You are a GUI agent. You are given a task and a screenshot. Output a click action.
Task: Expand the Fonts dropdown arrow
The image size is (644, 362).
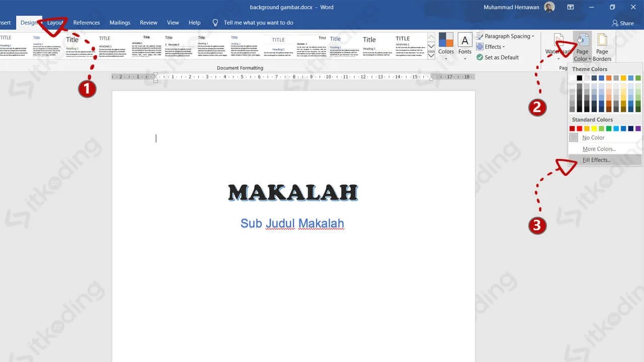coord(465,58)
